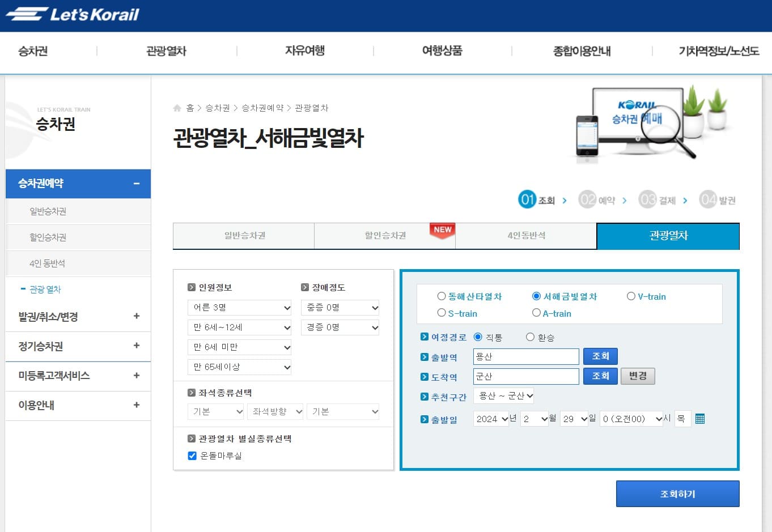The width and height of the screenshot is (772, 532).
Task: Open the 자유여행 menu in the navigation bar
Action: click(304, 51)
